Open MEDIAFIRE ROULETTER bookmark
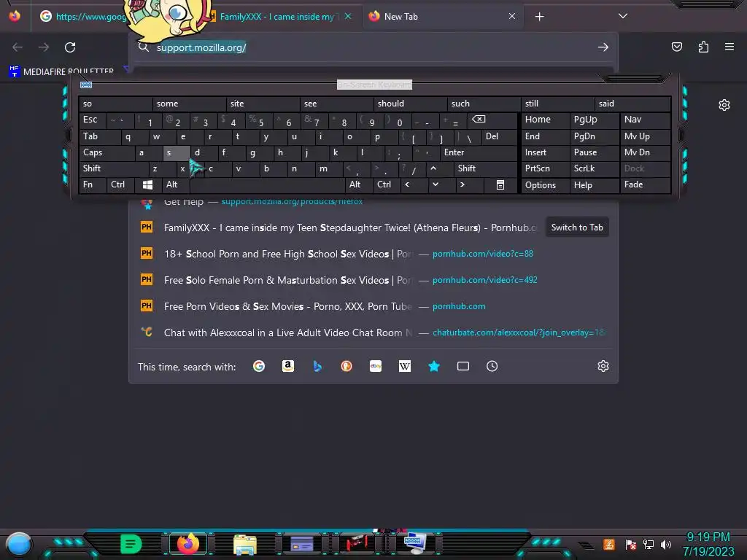The height and width of the screenshot is (560, 747). pos(61,71)
